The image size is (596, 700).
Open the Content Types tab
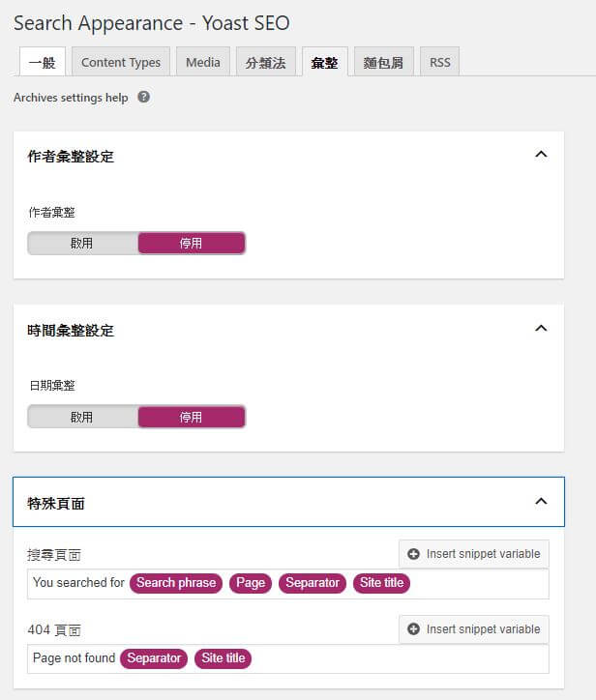[121, 62]
